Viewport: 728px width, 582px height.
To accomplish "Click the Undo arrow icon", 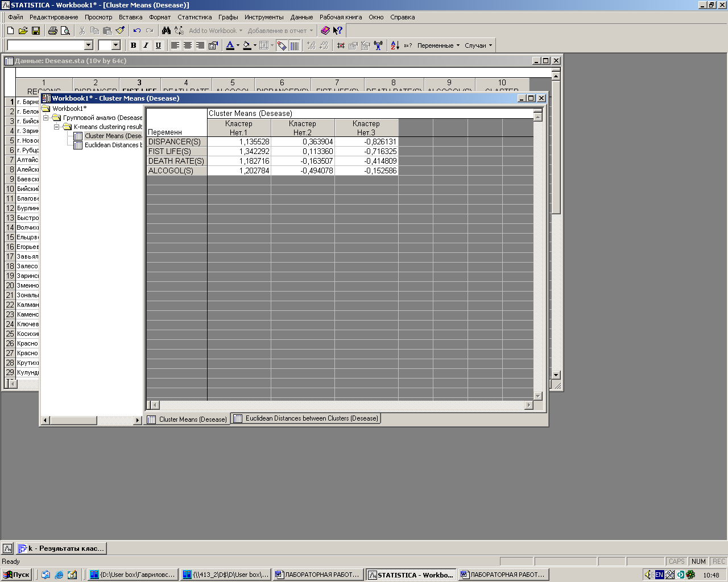I will click(137, 31).
